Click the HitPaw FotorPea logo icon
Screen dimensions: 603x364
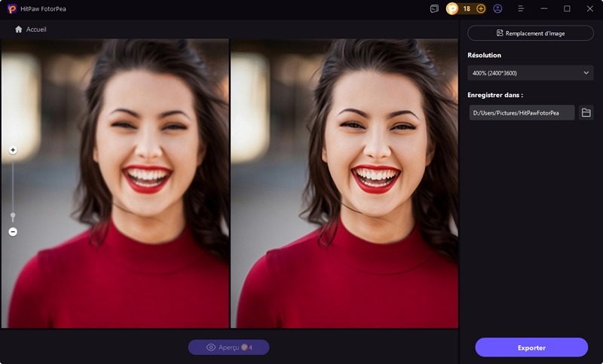(12, 9)
